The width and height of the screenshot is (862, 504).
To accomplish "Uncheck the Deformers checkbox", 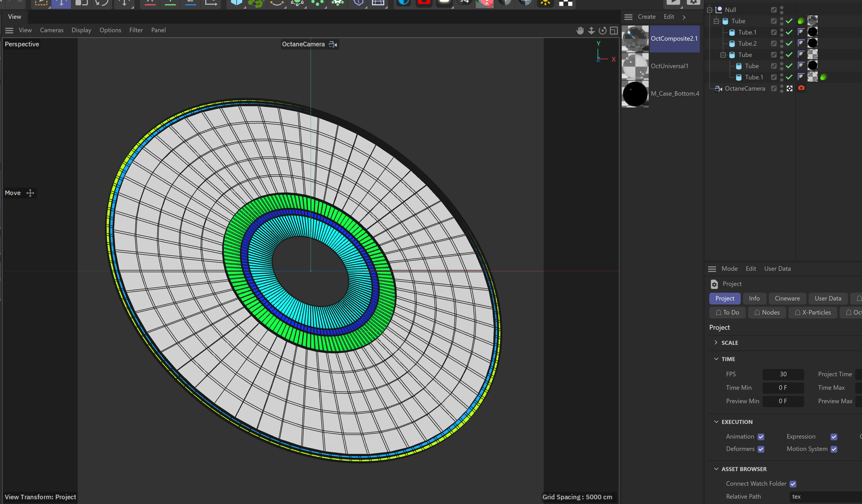I will tap(761, 449).
